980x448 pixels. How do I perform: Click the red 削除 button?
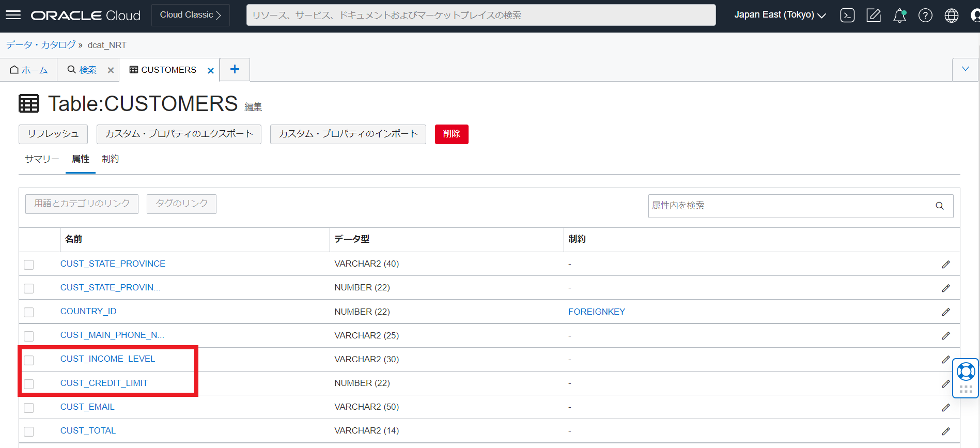click(451, 134)
